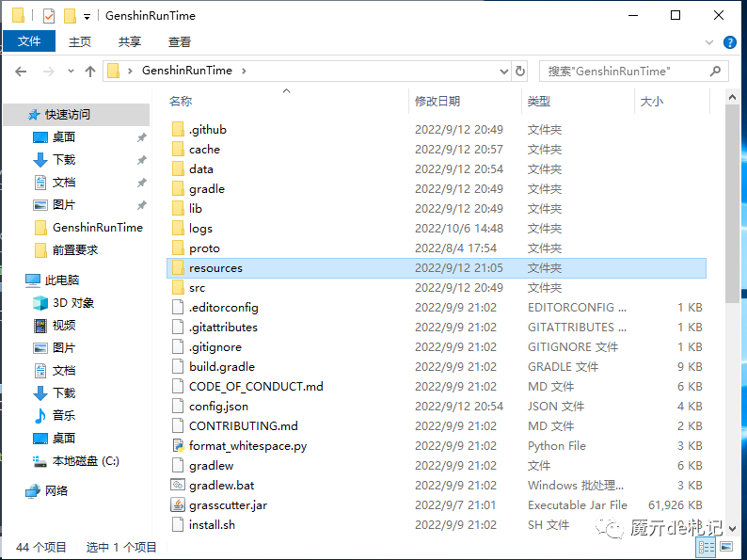Select 此电脑 in sidebar
The width and height of the screenshot is (747, 560).
click(x=52, y=280)
